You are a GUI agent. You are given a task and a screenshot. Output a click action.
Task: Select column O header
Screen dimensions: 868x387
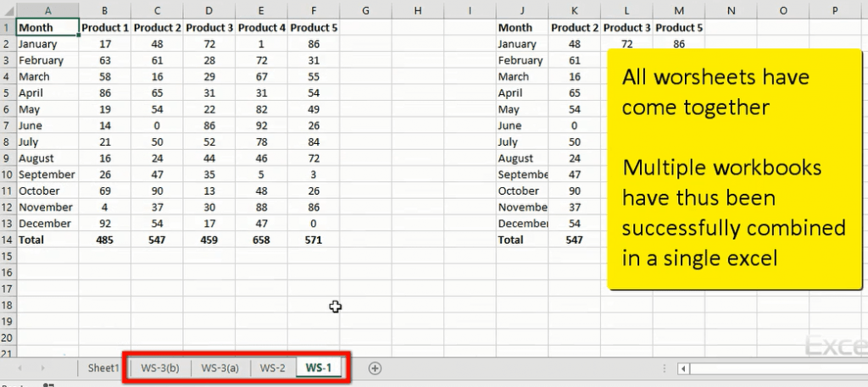[x=782, y=10]
